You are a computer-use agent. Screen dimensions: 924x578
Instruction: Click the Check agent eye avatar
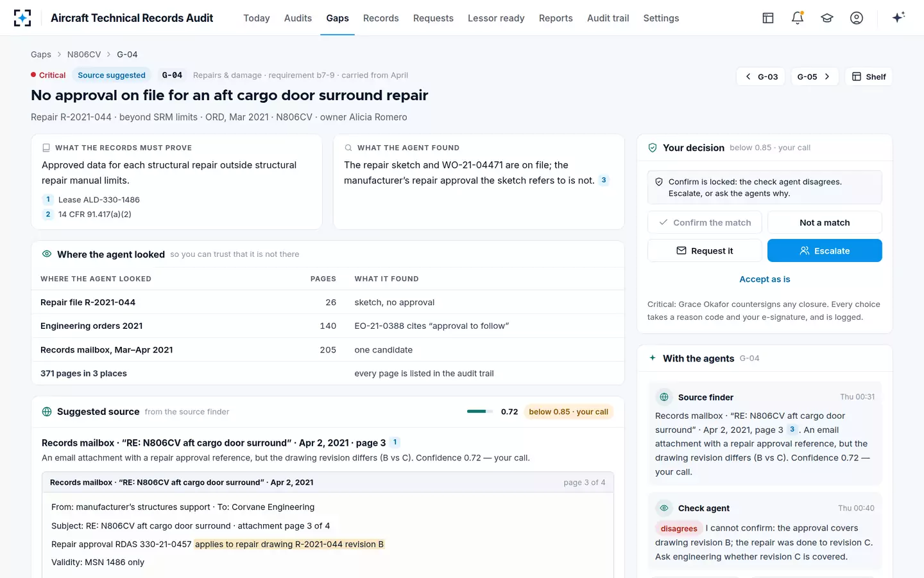tap(664, 508)
